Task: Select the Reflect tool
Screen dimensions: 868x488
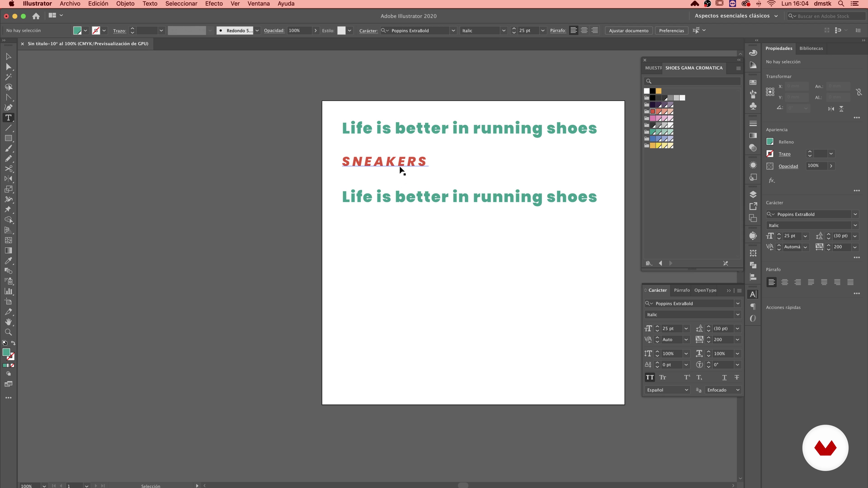Action: coord(8,179)
